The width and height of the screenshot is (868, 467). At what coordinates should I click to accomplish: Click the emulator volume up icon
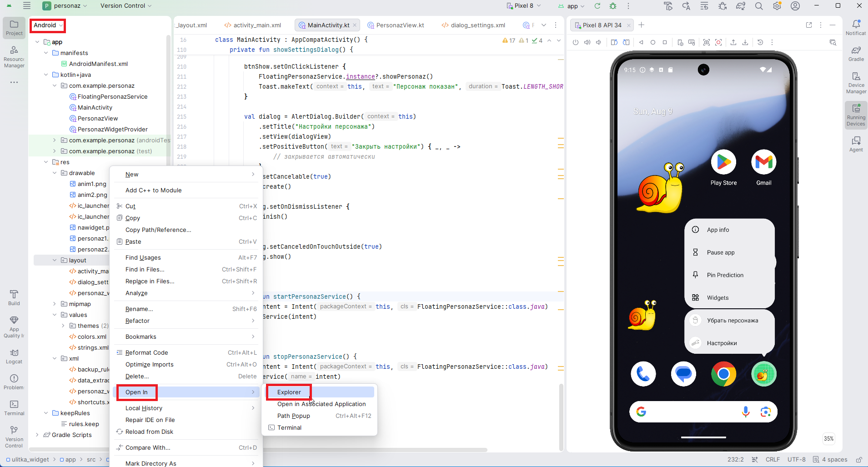tap(587, 42)
